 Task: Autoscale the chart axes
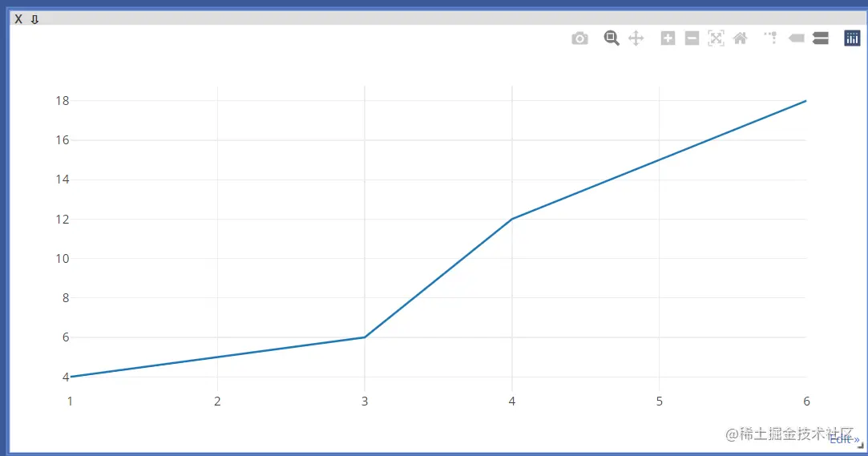coord(716,38)
